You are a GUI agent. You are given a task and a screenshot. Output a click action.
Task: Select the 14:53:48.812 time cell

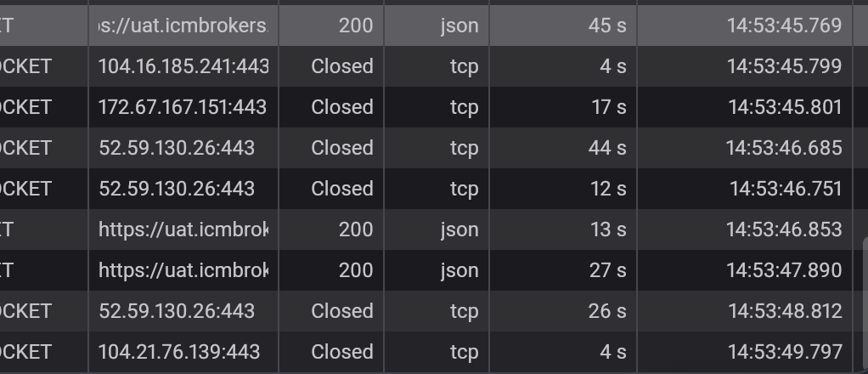point(785,311)
